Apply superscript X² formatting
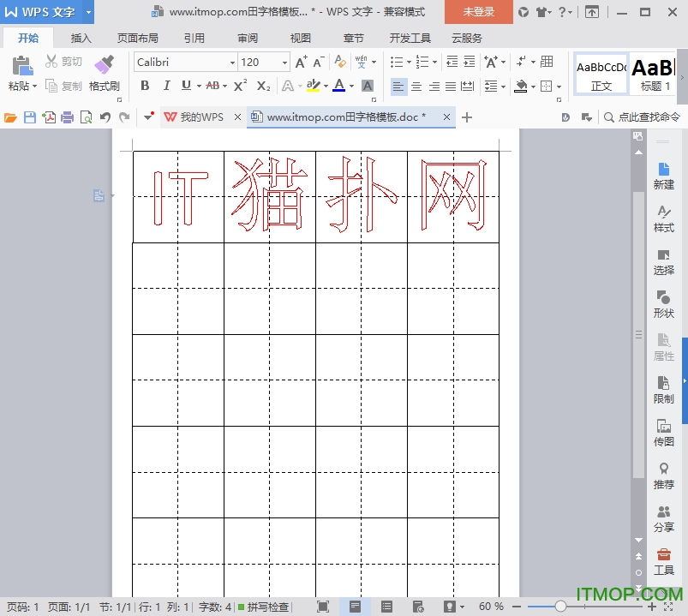Viewport: 688px width, 616px height. pos(238,86)
